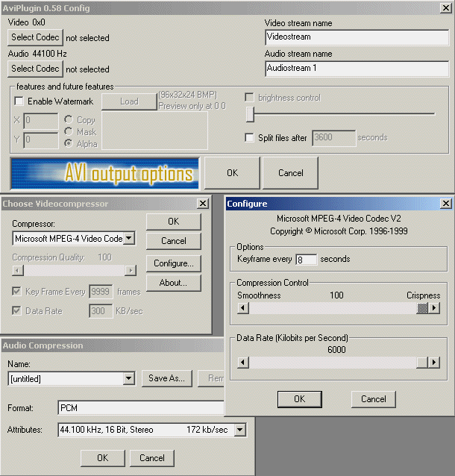Edit the Video stream name field
The height and width of the screenshot is (476, 455).
(x=357, y=37)
